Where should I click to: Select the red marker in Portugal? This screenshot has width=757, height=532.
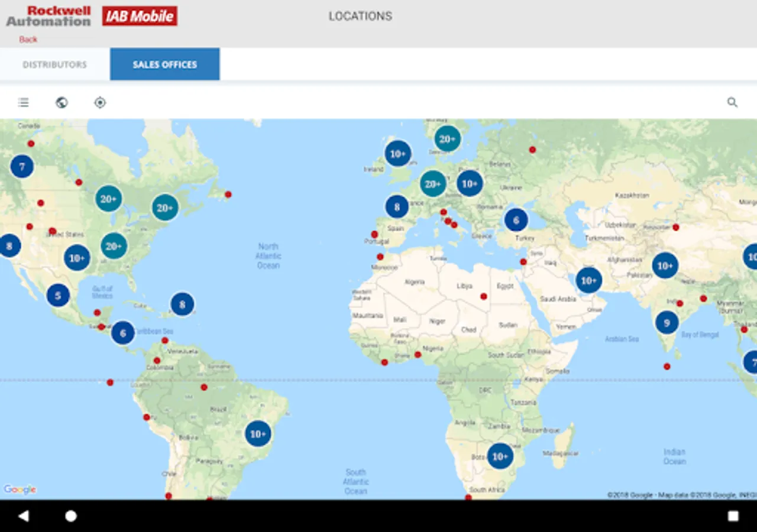pyautogui.click(x=374, y=234)
